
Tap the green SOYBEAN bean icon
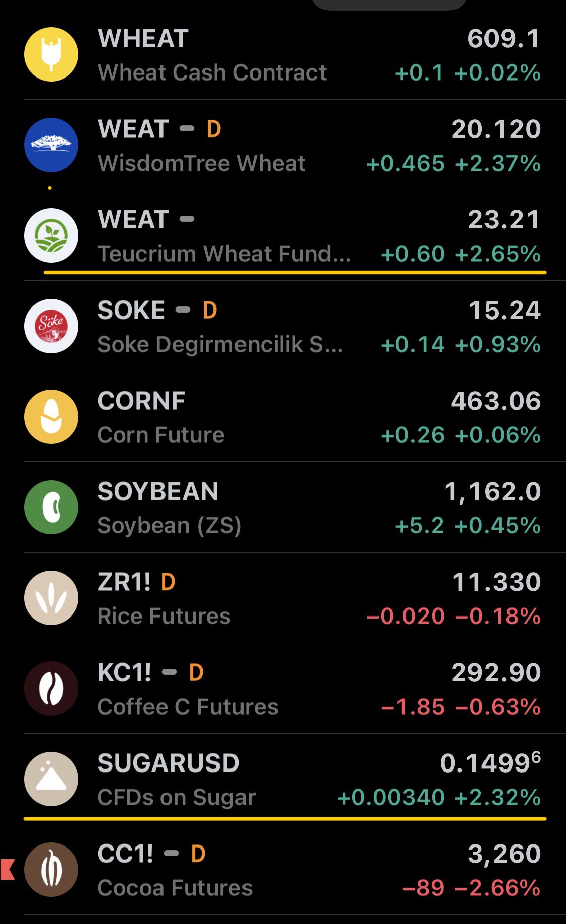pos(51,507)
